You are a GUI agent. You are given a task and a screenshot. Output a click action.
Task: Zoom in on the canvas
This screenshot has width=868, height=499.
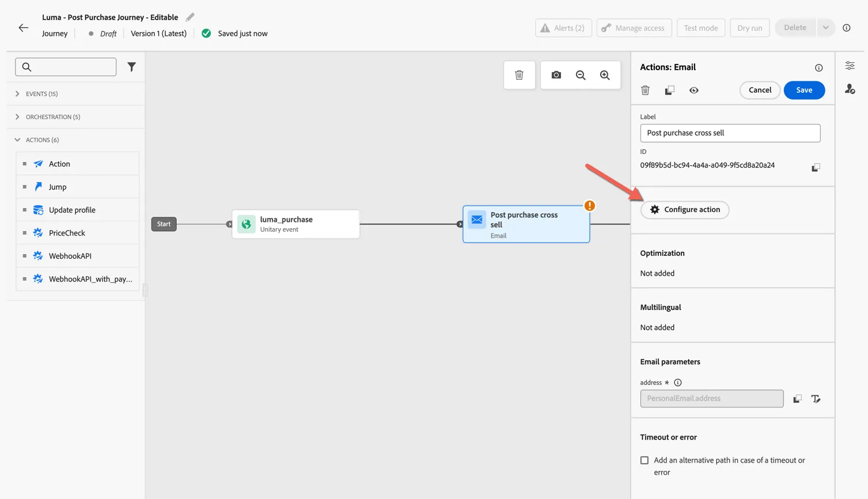(x=605, y=75)
